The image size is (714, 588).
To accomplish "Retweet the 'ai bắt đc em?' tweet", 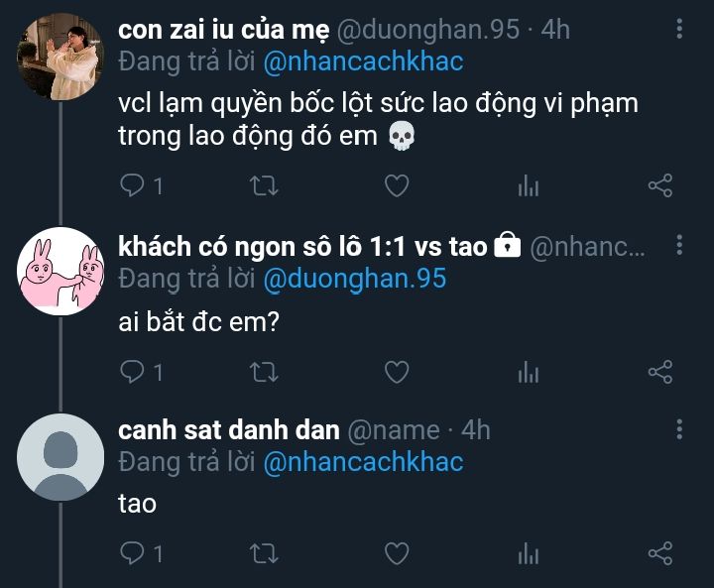I will point(264,372).
